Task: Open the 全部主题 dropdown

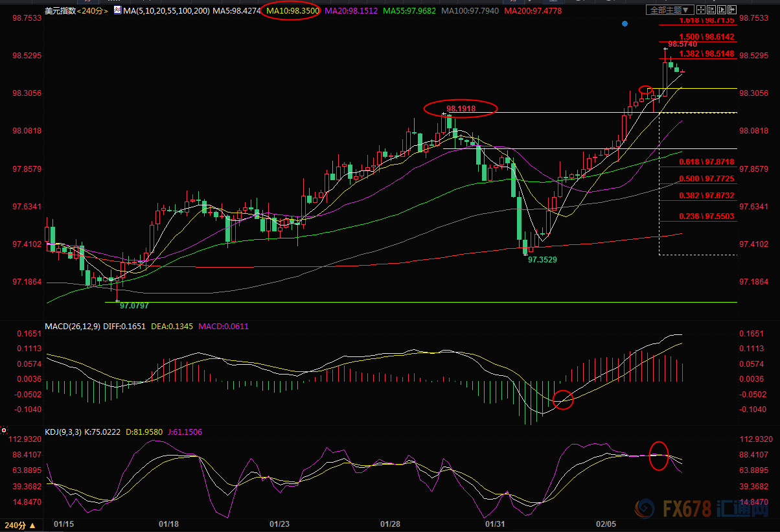Action: coord(671,10)
